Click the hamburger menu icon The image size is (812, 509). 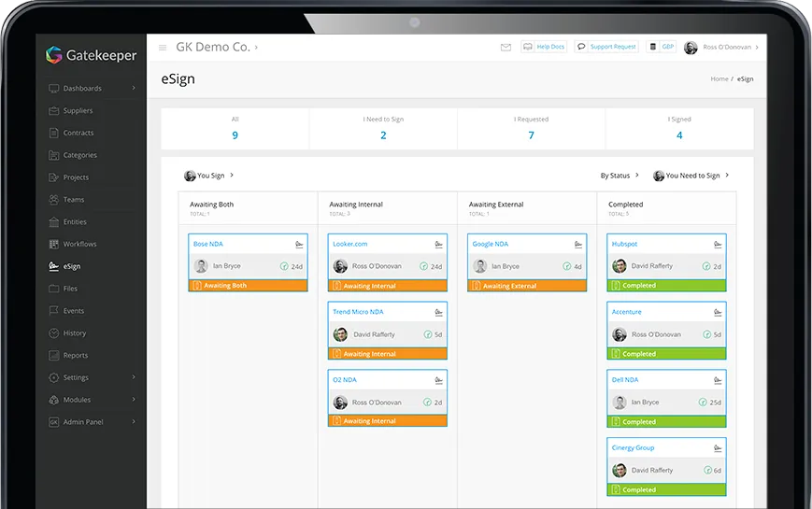163,47
